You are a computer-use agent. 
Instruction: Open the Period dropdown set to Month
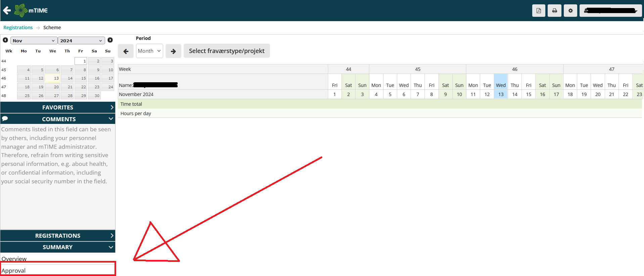(x=149, y=51)
